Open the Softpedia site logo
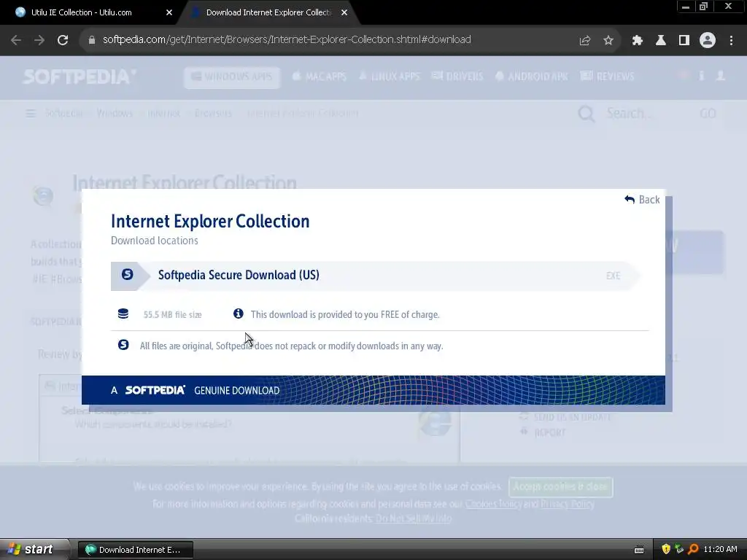747x560 pixels. 80,77
